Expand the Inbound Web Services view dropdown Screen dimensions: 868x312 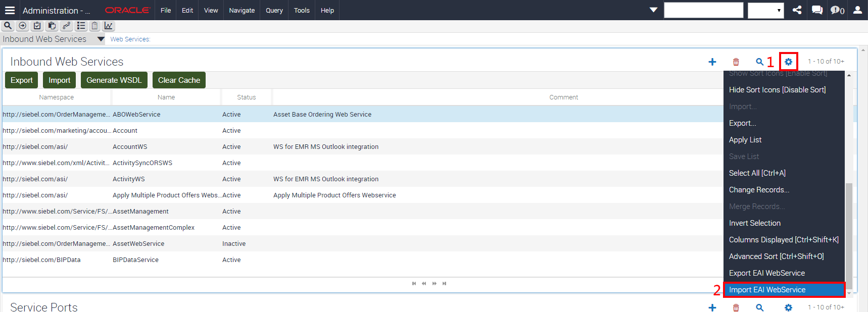(101, 39)
